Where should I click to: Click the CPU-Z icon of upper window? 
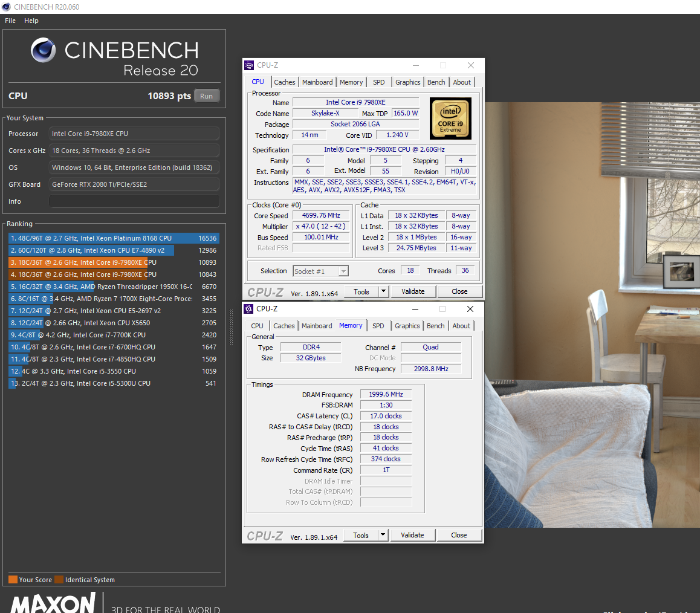pyautogui.click(x=249, y=65)
